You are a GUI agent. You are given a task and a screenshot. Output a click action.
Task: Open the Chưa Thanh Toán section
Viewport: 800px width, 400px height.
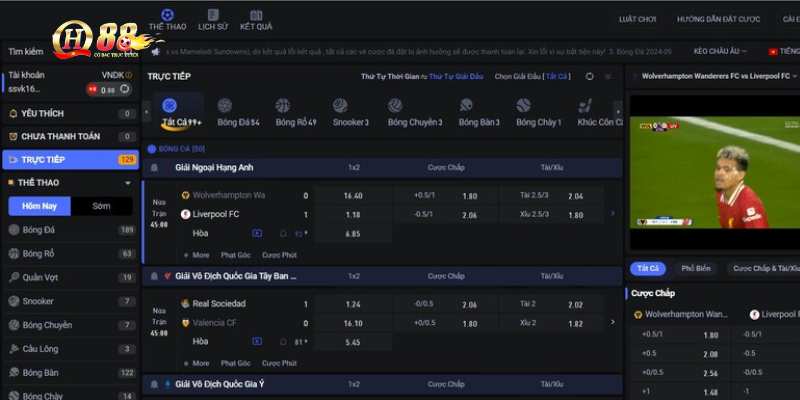coord(70,136)
